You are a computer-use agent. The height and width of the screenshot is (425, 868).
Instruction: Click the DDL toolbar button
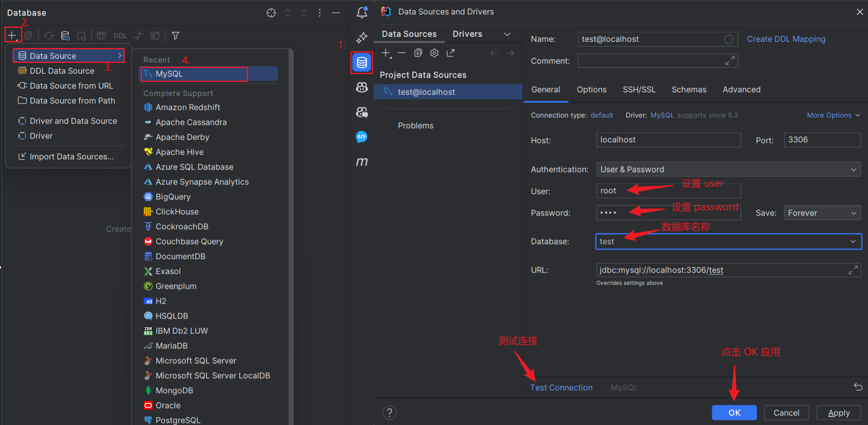click(x=120, y=36)
